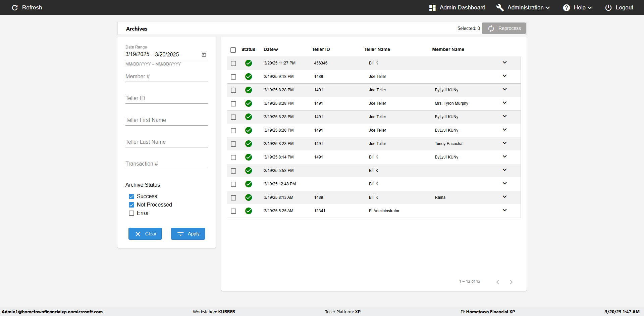
Task: Open the Help menu
Action: coord(579,8)
